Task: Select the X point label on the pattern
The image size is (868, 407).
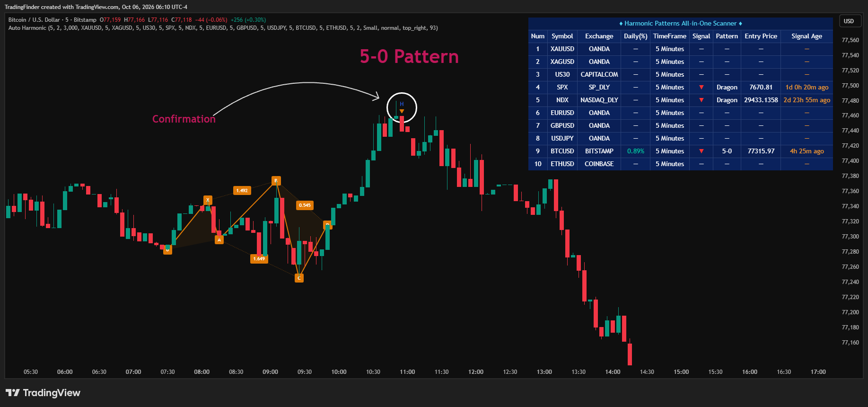Action: (x=208, y=200)
